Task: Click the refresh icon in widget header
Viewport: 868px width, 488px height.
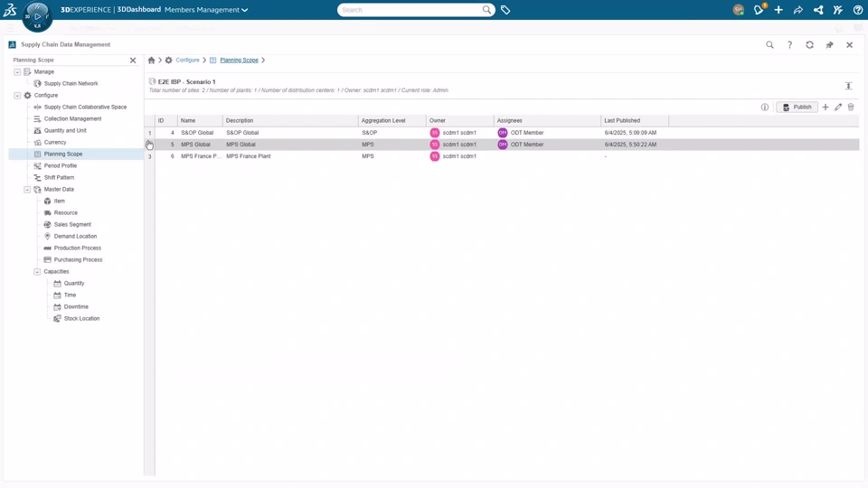Action: (809, 45)
